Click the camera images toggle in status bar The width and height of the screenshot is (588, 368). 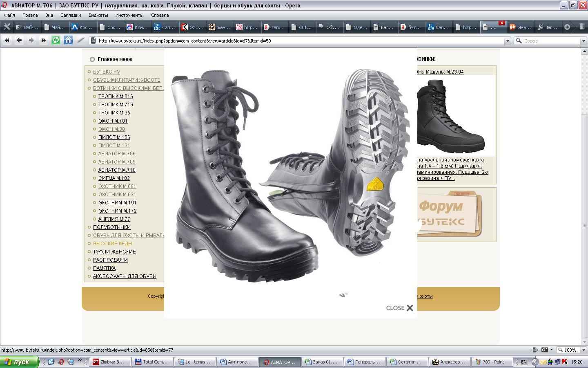544,350
